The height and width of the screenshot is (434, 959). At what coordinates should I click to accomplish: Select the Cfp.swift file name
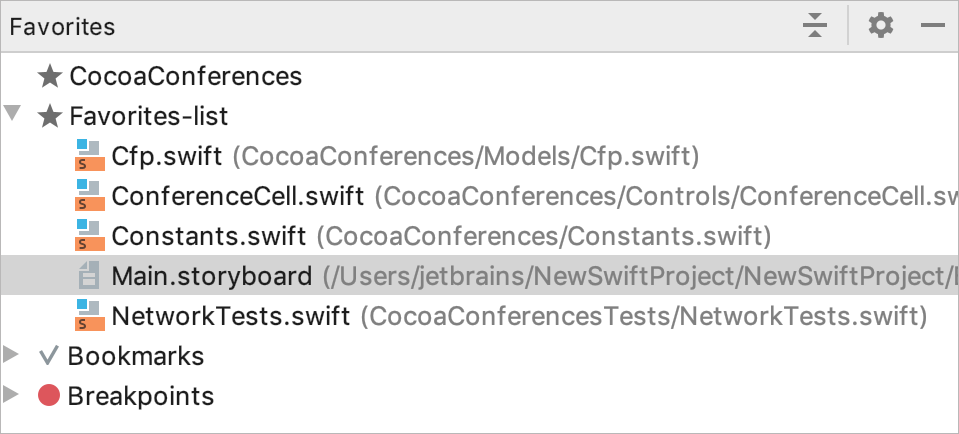coord(166,156)
